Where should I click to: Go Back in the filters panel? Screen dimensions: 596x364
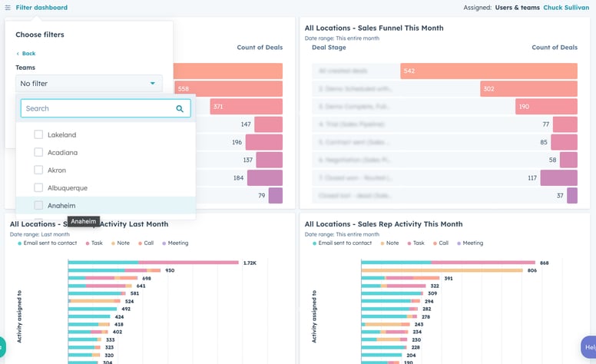[28, 54]
